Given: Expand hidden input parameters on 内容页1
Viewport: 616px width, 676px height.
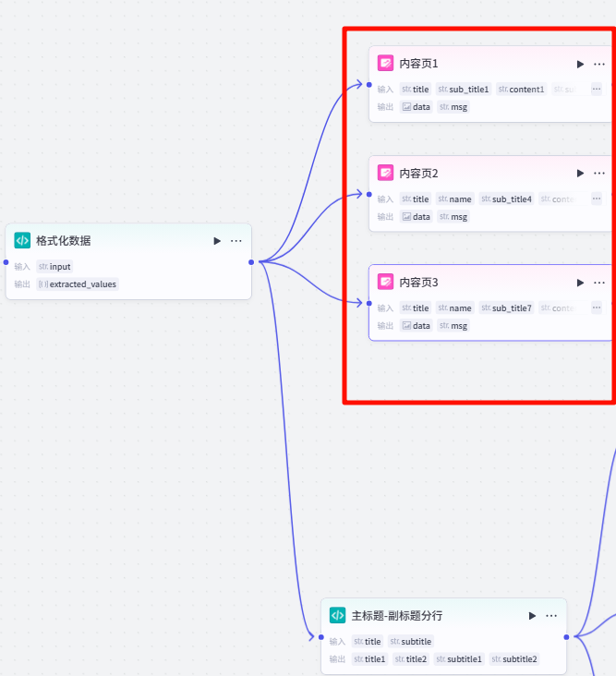Looking at the screenshot, I should [x=597, y=90].
